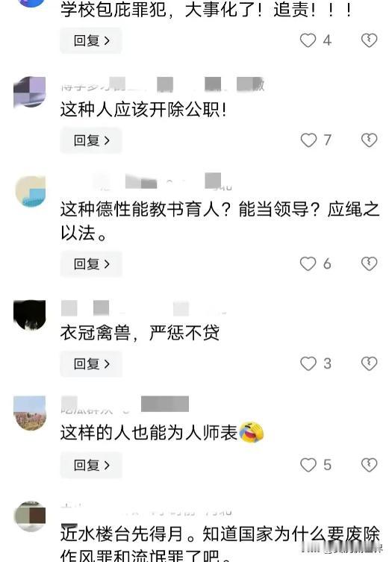Like the comment 衣冠禽兽，严惩不贷
392x562 pixels.
[308, 363]
